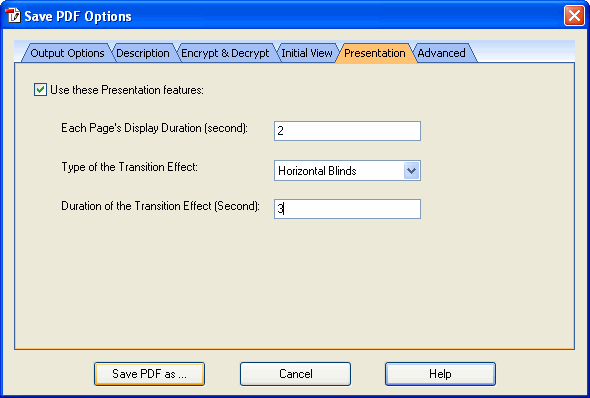Switch to the Description tab
Viewport: 590px width, 398px height.
(x=143, y=53)
